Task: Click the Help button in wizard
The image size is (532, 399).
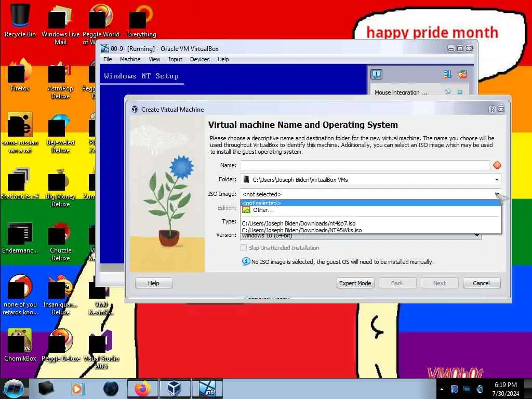Action: point(154,283)
